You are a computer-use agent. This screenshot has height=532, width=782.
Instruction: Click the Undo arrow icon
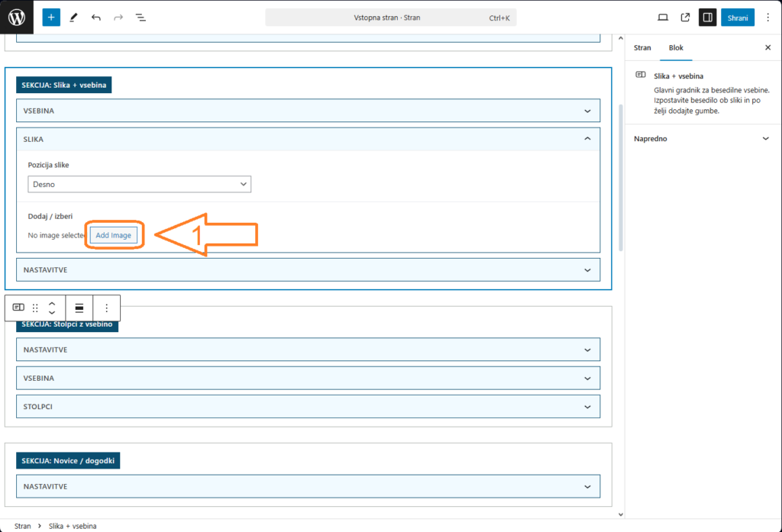(x=95, y=17)
